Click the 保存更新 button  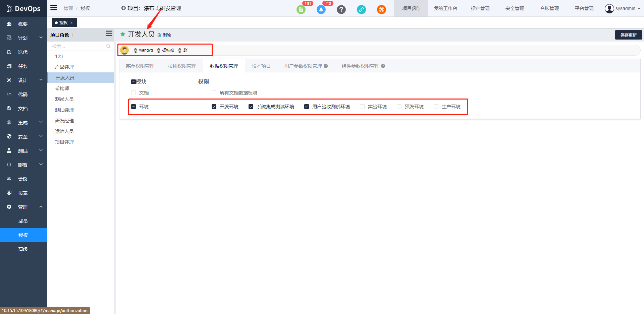(628, 35)
